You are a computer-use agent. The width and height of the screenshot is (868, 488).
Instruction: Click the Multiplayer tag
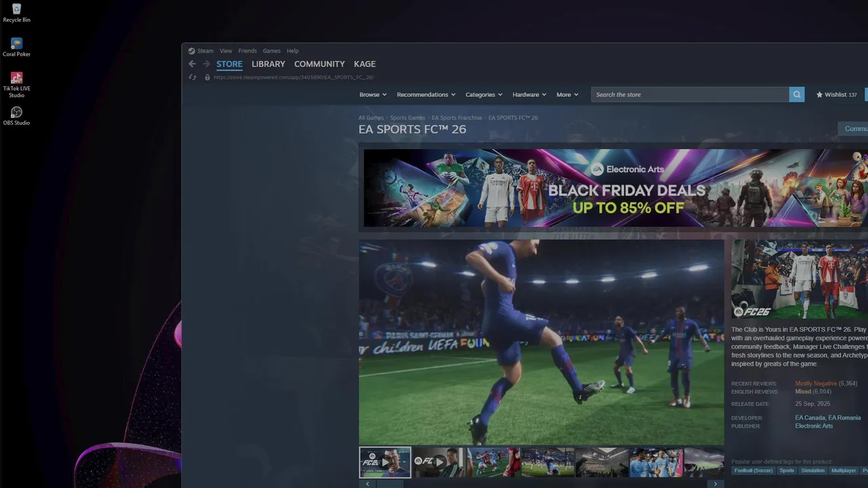coord(844,470)
